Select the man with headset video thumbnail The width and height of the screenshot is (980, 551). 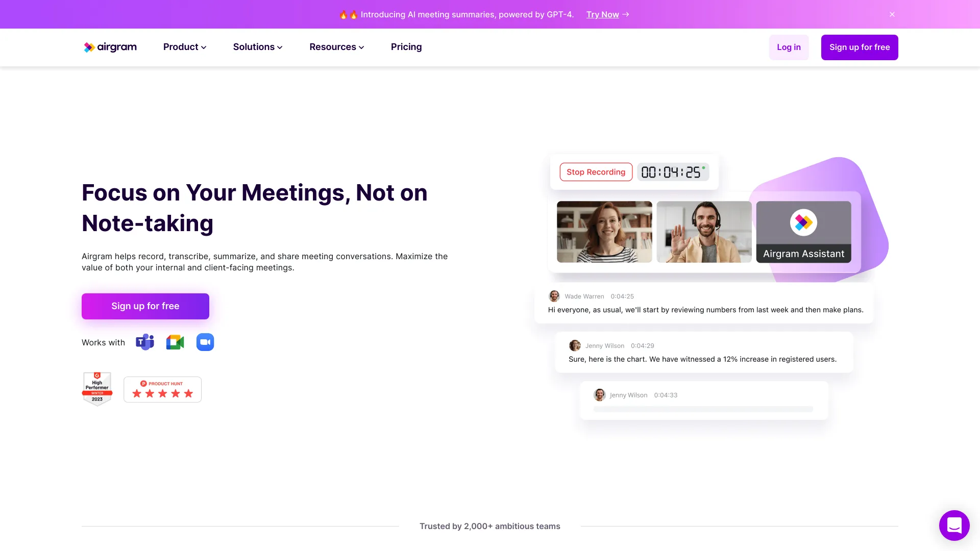(704, 232)
